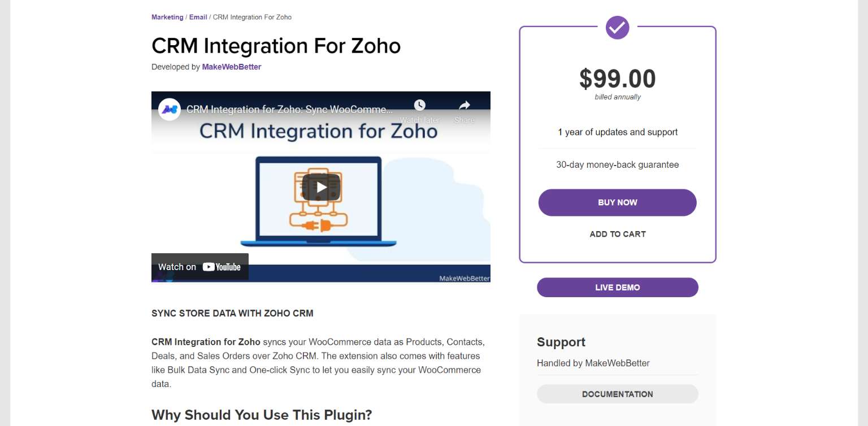Image resolution: width=868 pixels, height=426 pixels.
Task: Visit the MakeWebBetter developer page
Action: point(232,67)
